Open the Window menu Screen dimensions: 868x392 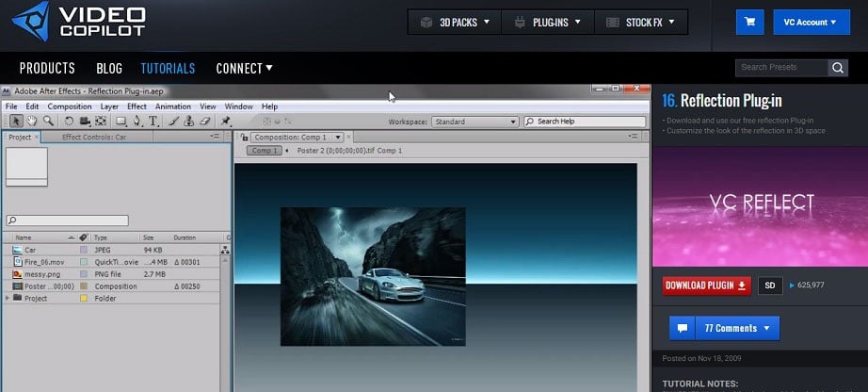pos(238,106)
